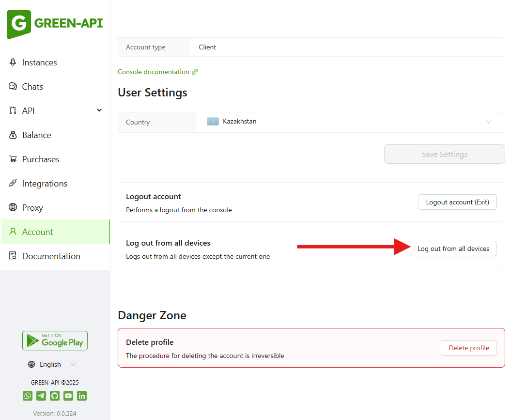
Task: Open the Console documentation link
Action: pyautogui.click(x=154, y=72)
